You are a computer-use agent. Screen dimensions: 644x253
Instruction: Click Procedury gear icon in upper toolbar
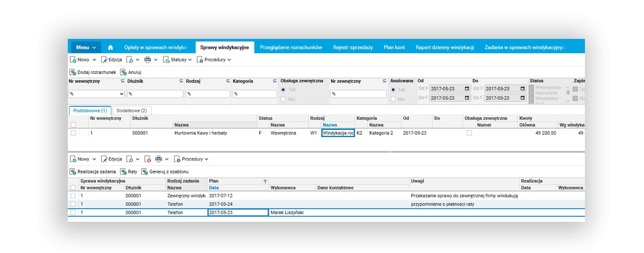200,60
